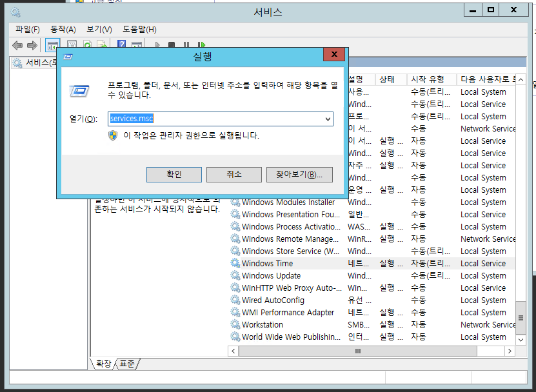Click the Refresh toolbar icon
The height and width of the screenshot is (392, 536).
click(x=88, y=44)
